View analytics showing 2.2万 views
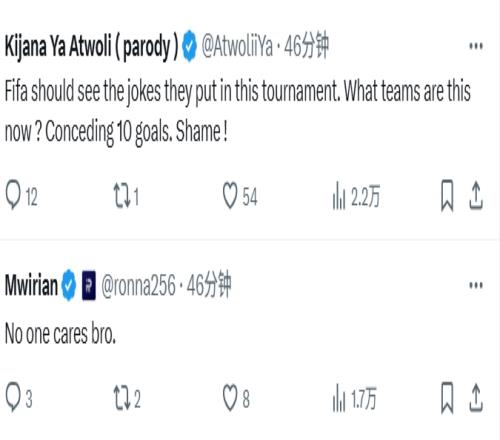500x440 pixels. (356, 196)
